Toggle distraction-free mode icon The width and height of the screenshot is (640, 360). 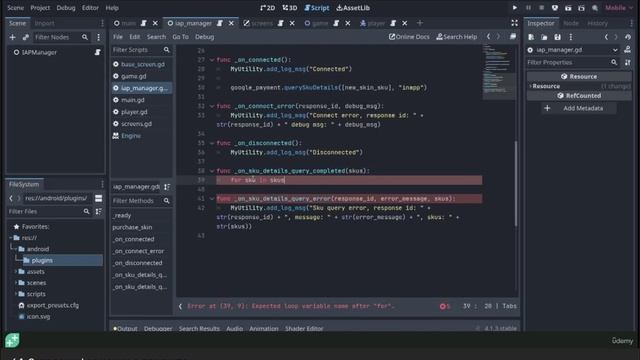[x=514, y=23]
